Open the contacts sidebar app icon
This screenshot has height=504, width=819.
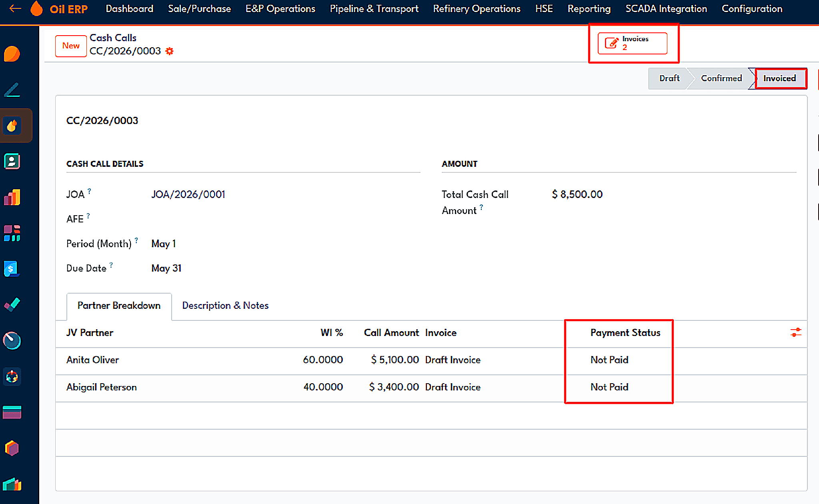12,162
